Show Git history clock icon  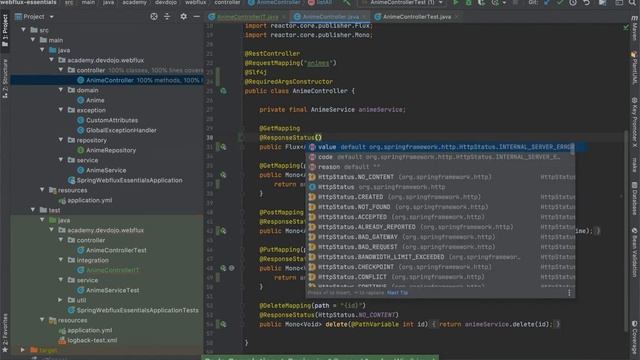(573, 2)
